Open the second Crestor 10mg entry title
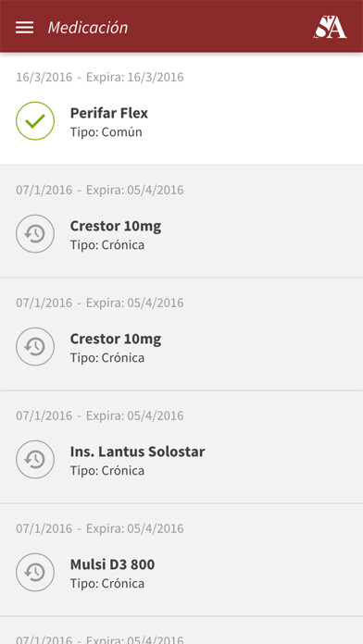The width and height of the screenshot is (363, 644). pos(116,339)
